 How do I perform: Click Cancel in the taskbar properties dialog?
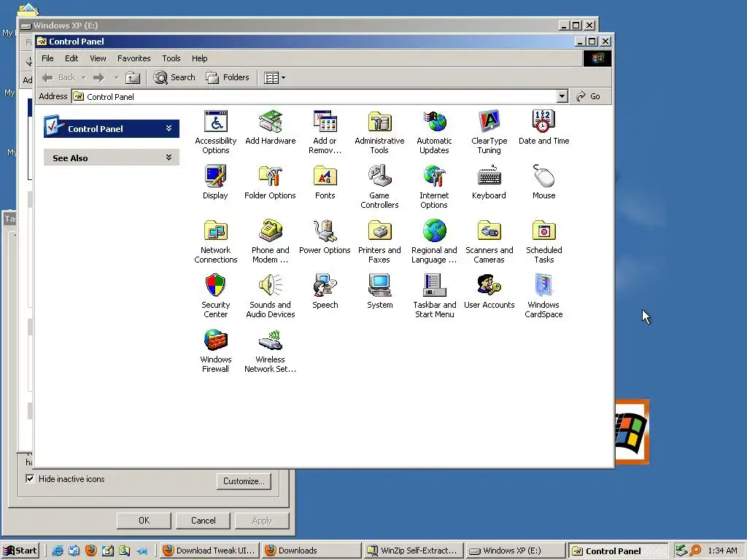(x=204, y=521)
